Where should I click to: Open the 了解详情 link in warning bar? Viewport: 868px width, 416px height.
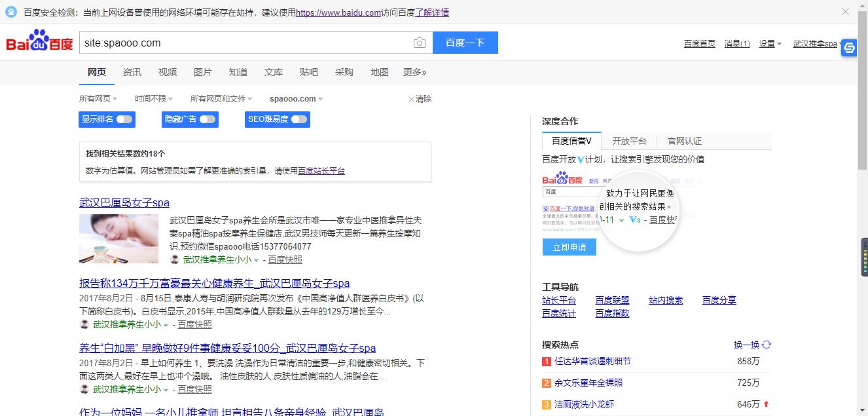432,12
